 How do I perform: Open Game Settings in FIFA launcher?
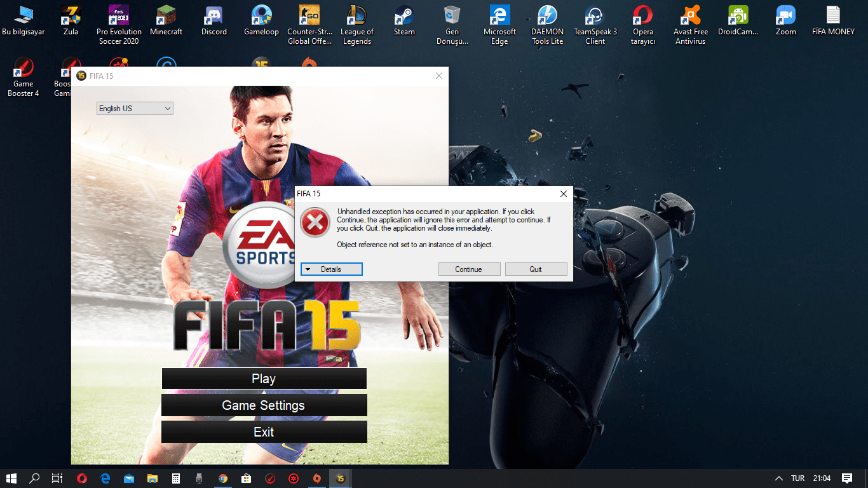[264, 405]
